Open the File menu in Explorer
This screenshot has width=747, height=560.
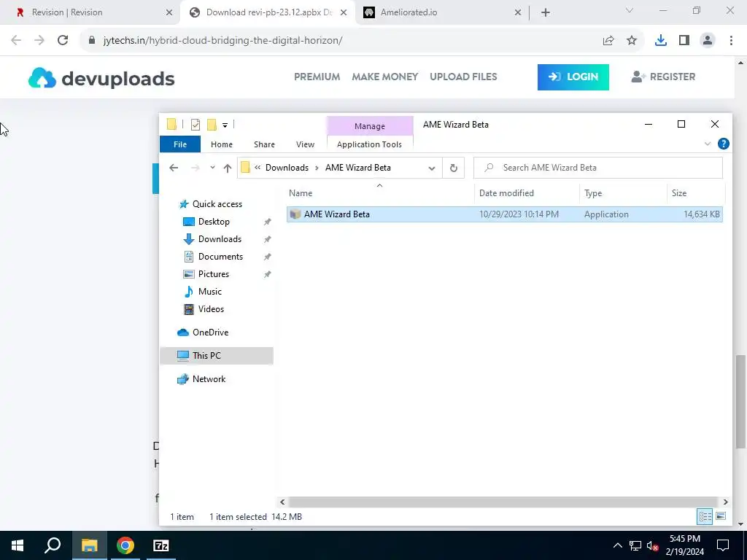pos(180,144)
